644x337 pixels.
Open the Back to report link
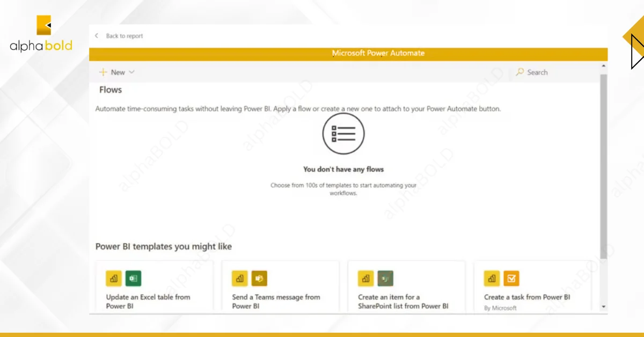point(125,36)
